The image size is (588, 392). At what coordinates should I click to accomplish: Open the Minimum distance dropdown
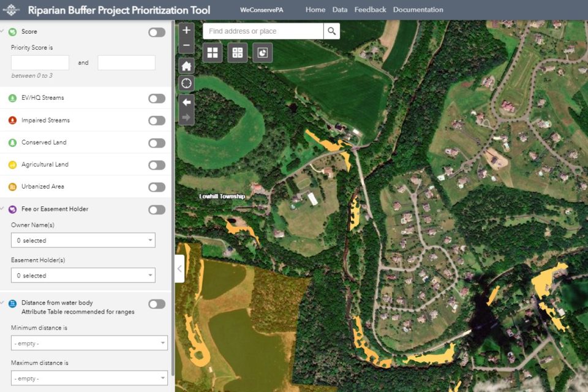[x=89, y=343]
